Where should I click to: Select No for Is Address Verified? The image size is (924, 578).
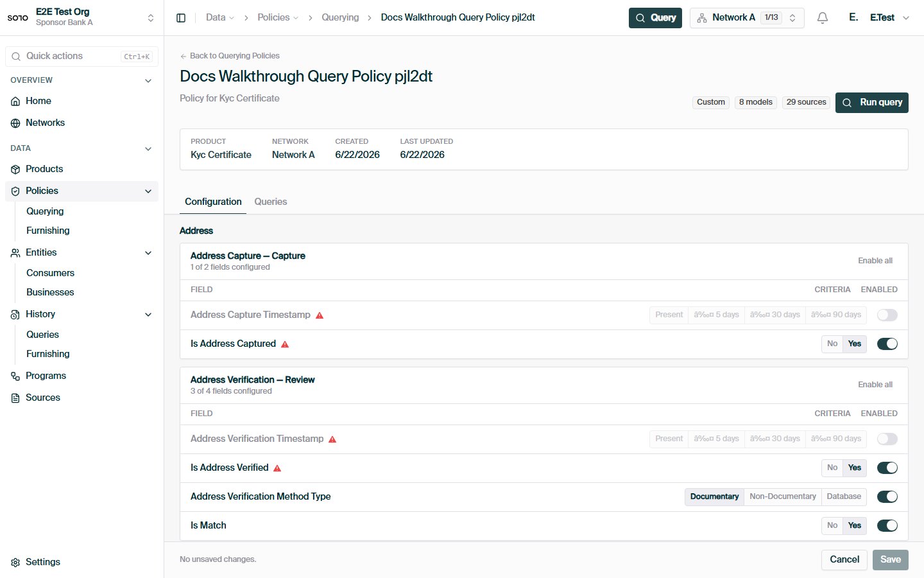832,468
